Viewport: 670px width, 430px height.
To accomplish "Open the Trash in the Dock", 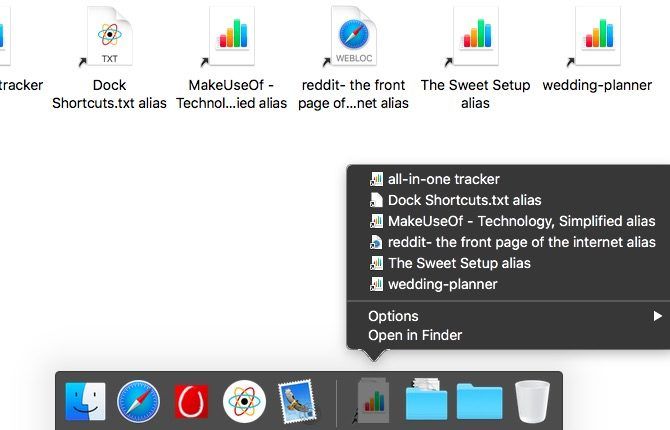I will click(532, 401).
